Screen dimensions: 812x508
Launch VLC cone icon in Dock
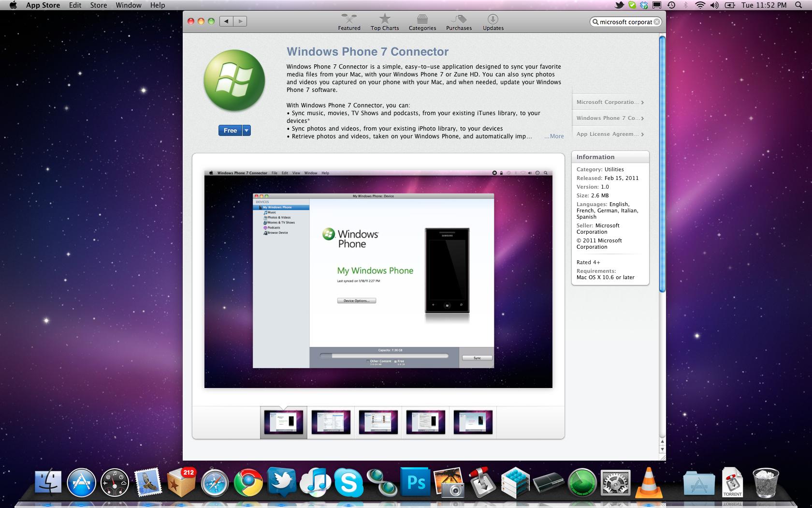[648, 482]
